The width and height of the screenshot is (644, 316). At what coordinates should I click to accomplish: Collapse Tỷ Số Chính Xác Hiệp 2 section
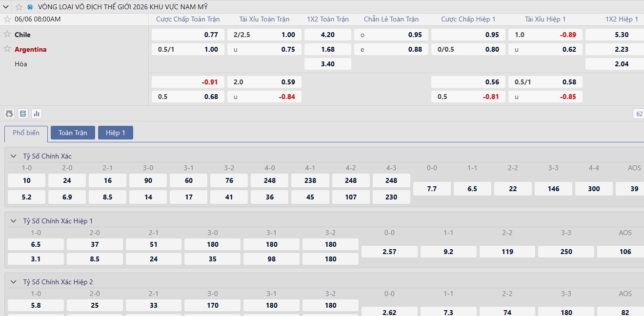14,282
